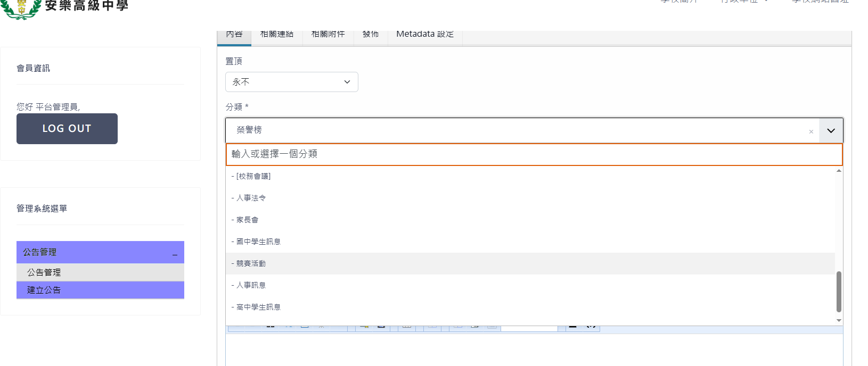This screenshot has height=366, width=868.
Task: Toggle the 分類 dropdown chevron arrow
Action: click(x=831, y=130)
